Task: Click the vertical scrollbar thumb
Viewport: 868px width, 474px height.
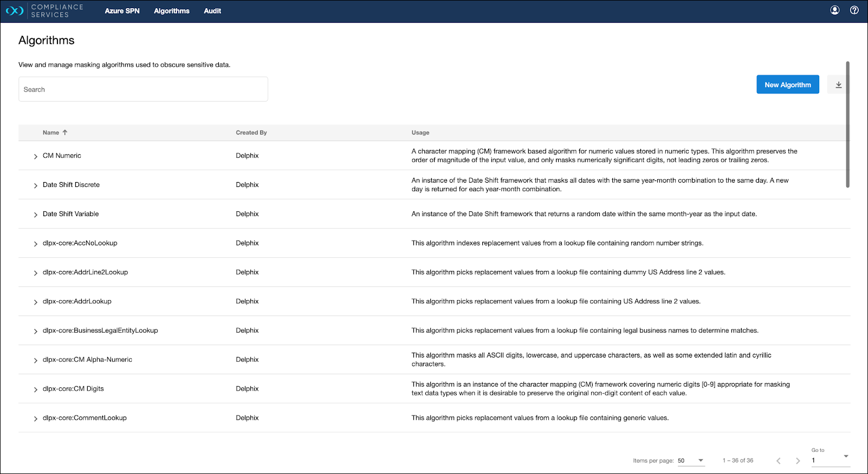Action: click(847, 125)
